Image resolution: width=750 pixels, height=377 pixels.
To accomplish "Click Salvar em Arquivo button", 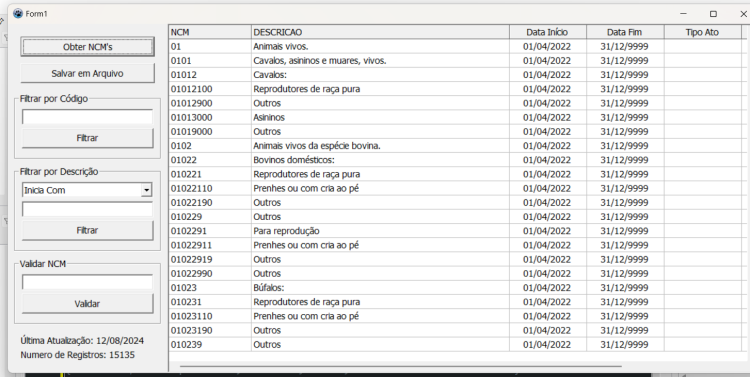I will pyautogui.click(x=88, y=74).
